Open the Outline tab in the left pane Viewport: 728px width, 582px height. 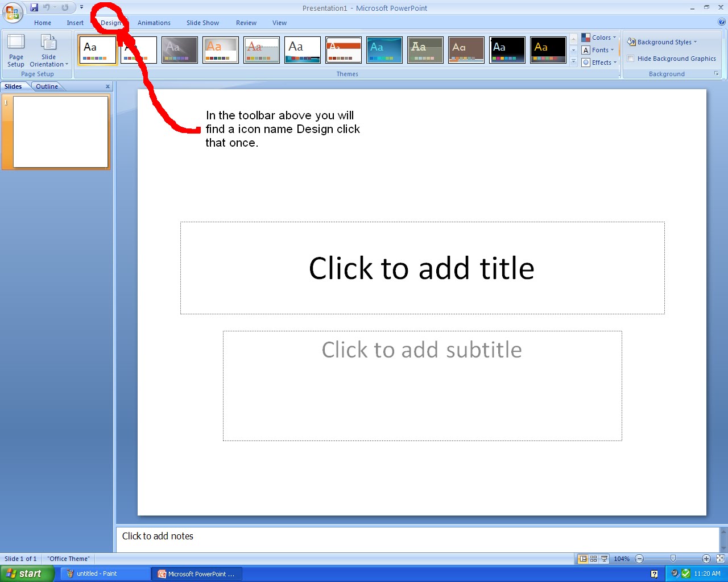pyautogui.click(x=47, y=86)
